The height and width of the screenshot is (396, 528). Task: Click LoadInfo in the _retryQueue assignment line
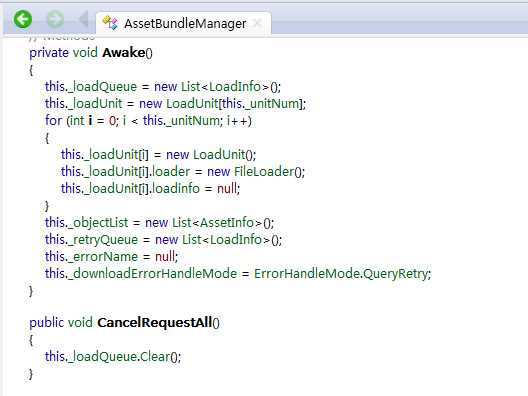[x=236, y=239]
